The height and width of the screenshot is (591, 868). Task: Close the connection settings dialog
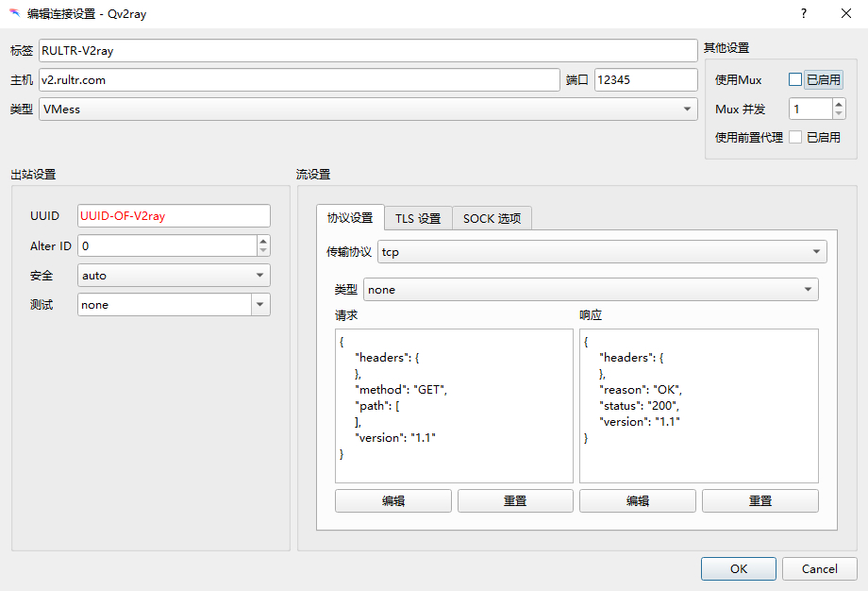pyautogui.click(x=846, y=13)
